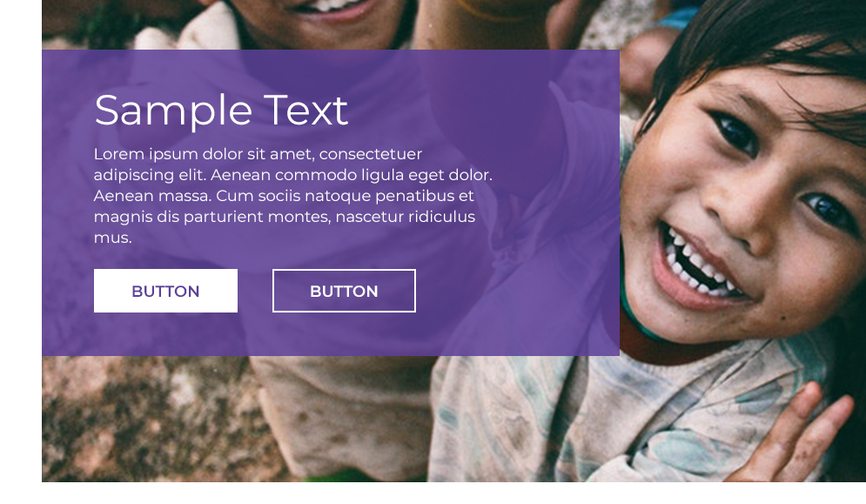This screenshot has width=866, height=504.
Task: Select the "Sample Text" heading
Action: (x=221, y=111)
